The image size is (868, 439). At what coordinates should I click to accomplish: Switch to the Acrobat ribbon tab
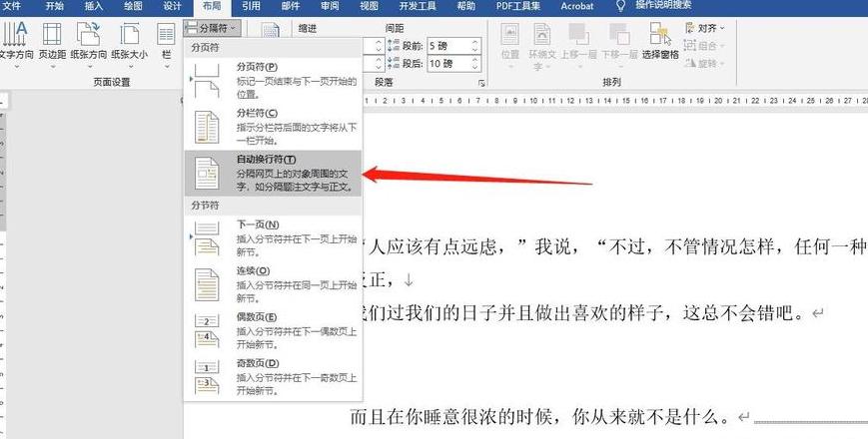tap(576, 6)
